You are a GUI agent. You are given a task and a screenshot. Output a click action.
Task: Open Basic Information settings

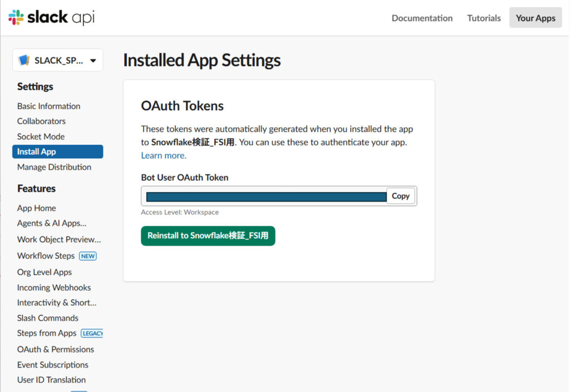[48, 106]
